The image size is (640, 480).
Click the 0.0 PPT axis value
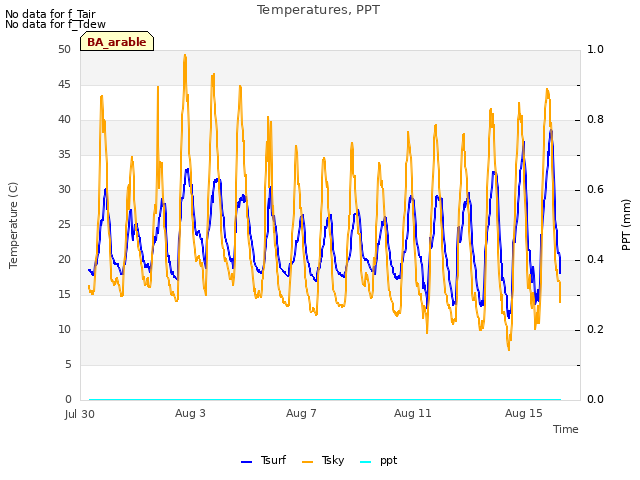595,400
